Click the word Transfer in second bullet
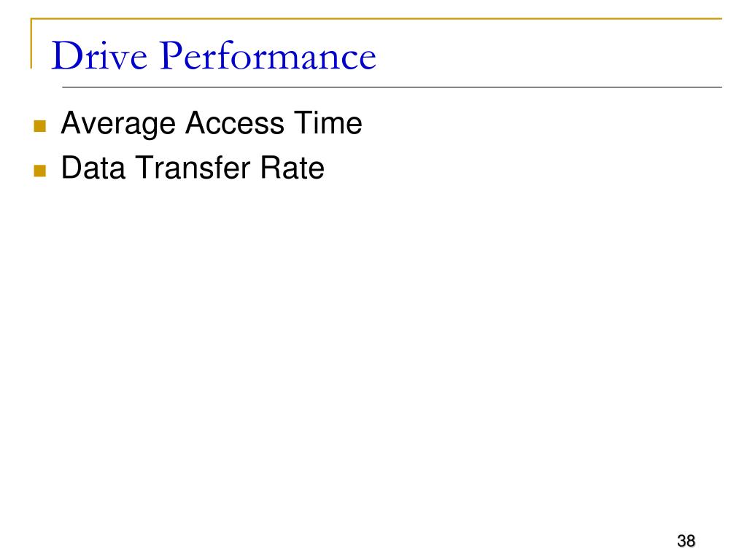The width and height of the screenshot is (747, 560). tap(190, 168)
